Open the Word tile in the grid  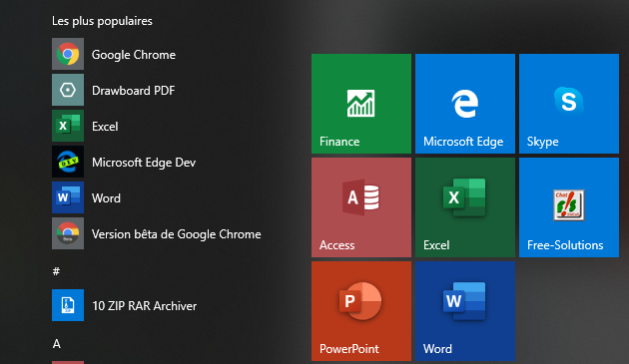[465, 311]
